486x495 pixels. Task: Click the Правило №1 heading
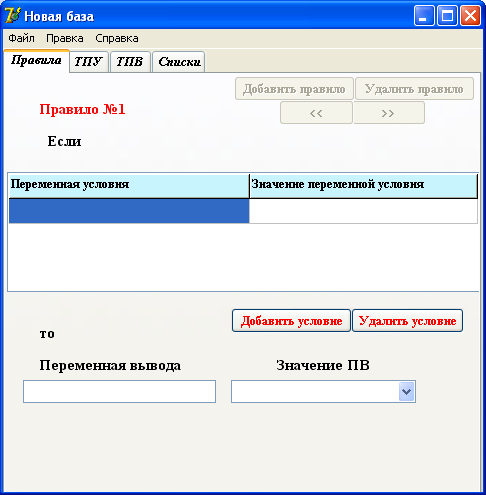point(82,109)
